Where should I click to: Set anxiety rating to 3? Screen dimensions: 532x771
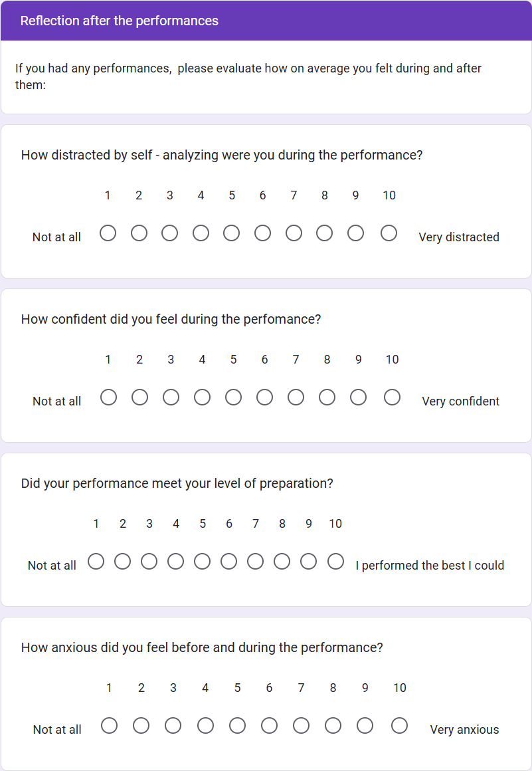pyautogui.click(x=173, y=726)
